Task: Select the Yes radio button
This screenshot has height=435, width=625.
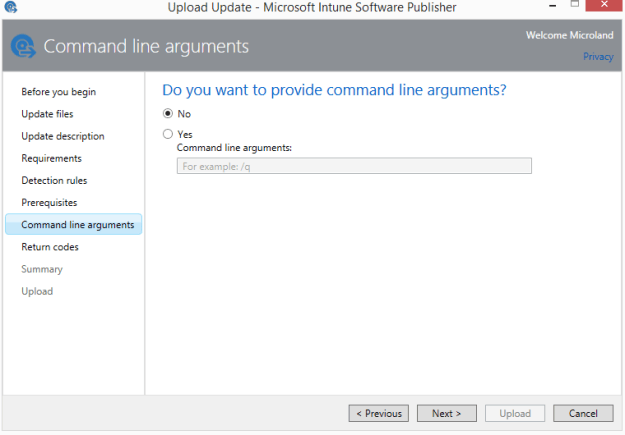Action: [x=168, y=134]
